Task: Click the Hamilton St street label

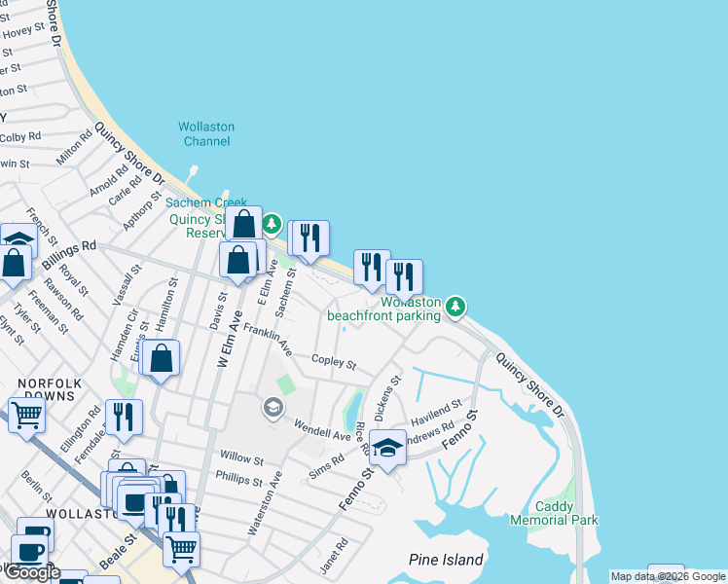Action: [x=166, y=305]
